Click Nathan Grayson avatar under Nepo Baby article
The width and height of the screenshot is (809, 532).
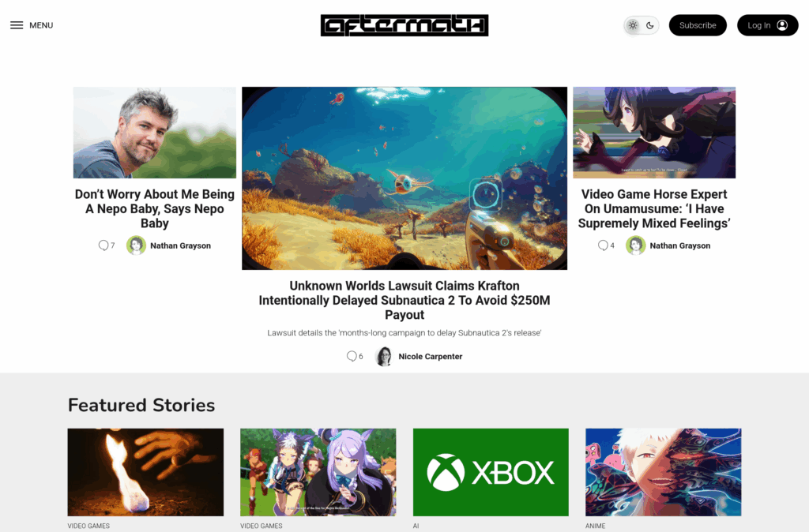pyautogui.click(x=136, y=245)
